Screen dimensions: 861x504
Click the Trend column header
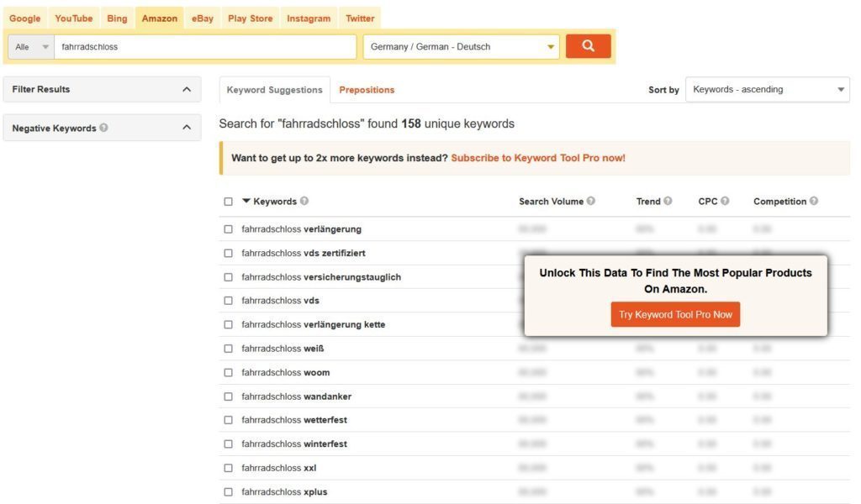pos(648,202)
